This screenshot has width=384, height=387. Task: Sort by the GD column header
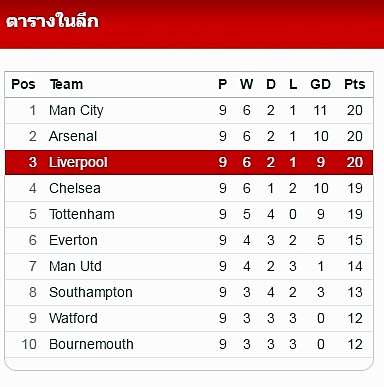[x=320, y=84]
